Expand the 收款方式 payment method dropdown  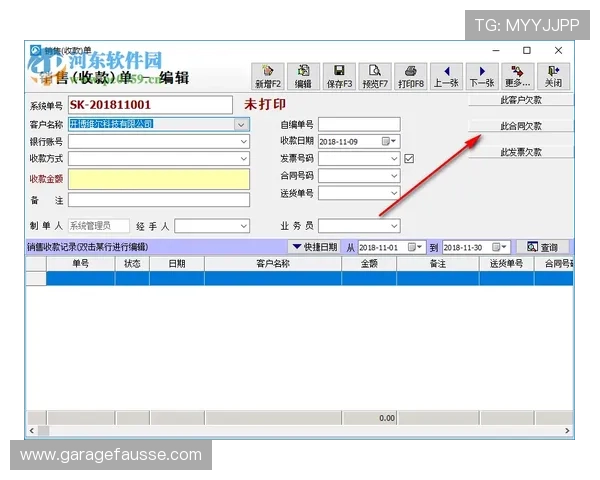[x=243, y=158]
